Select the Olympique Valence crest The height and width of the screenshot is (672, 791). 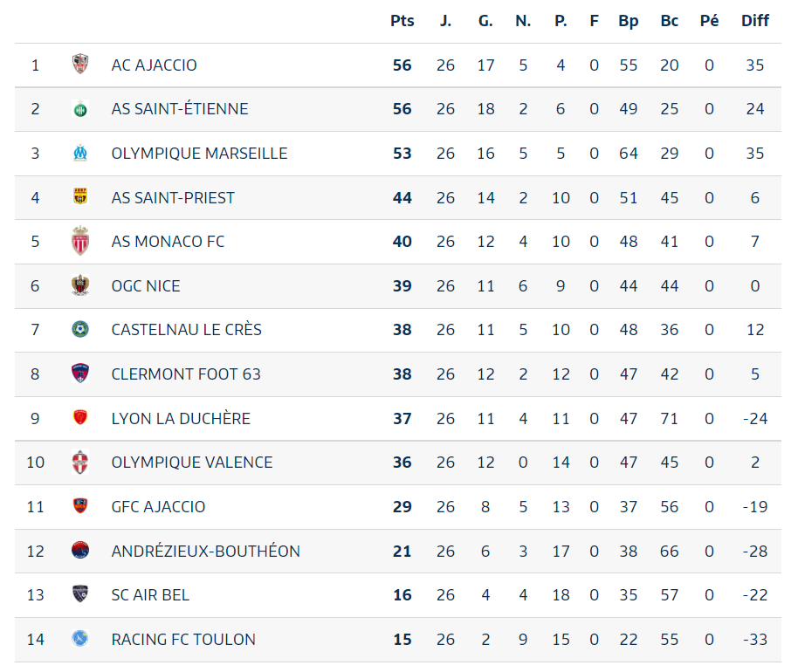point(80,463)
